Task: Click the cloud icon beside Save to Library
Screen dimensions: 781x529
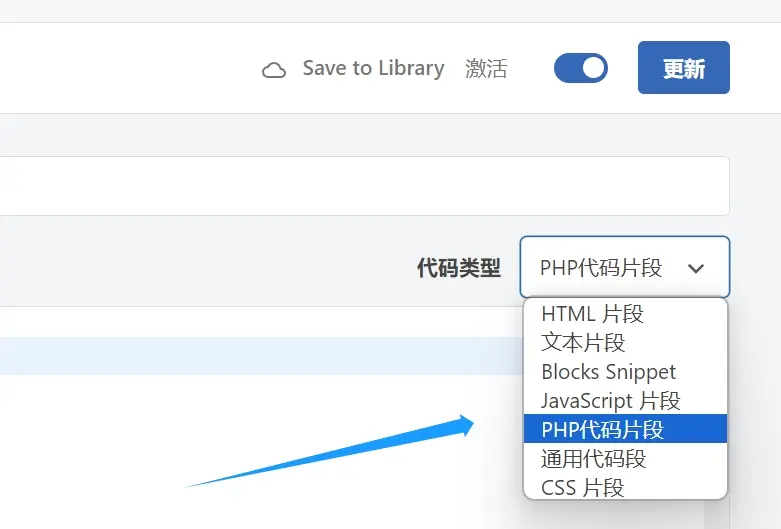Action: pos(273,70)
